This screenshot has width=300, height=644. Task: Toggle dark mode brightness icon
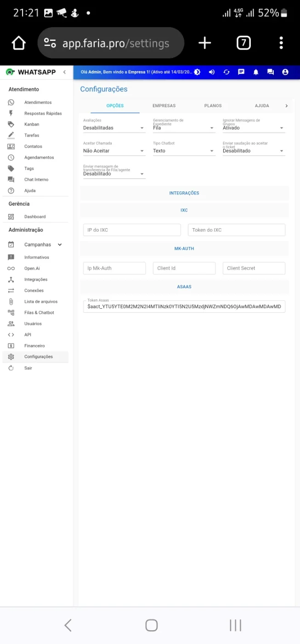tap(197, 72)
